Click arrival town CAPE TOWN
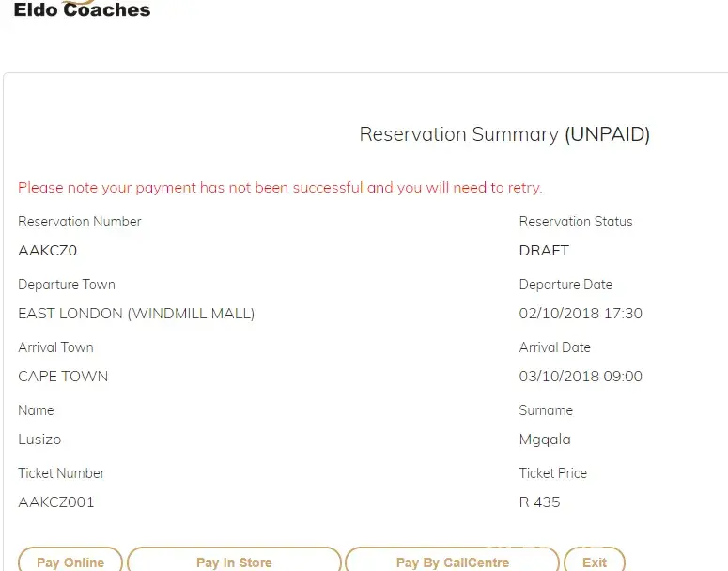Image resolution: width=728 pixels, height=571 pixels. pos(63,377)
